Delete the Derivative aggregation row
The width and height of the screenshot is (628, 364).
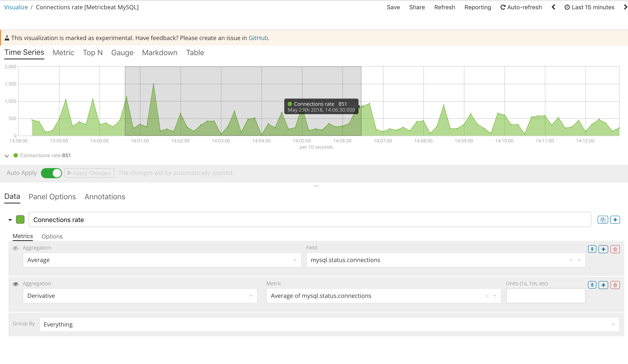(615, 285)
